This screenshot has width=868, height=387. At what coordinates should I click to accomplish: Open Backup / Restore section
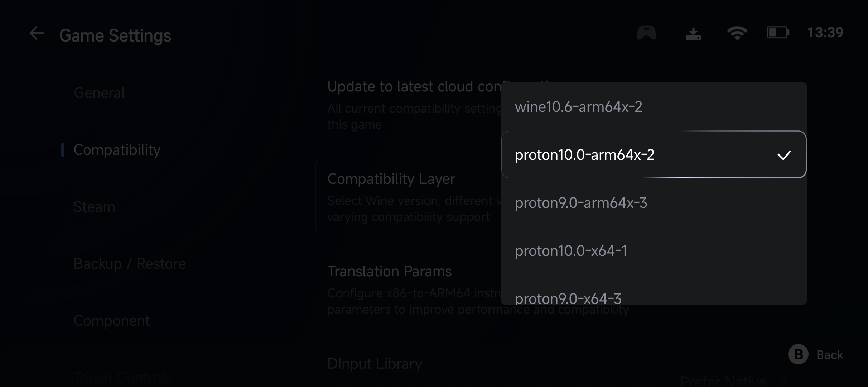pyautogui.click(x=130, y=264)
